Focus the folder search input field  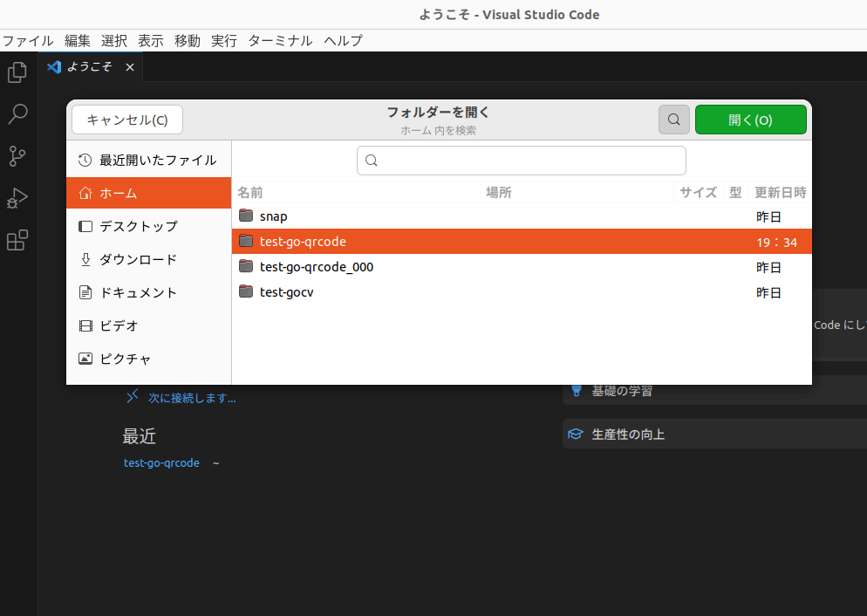(522, 161)
